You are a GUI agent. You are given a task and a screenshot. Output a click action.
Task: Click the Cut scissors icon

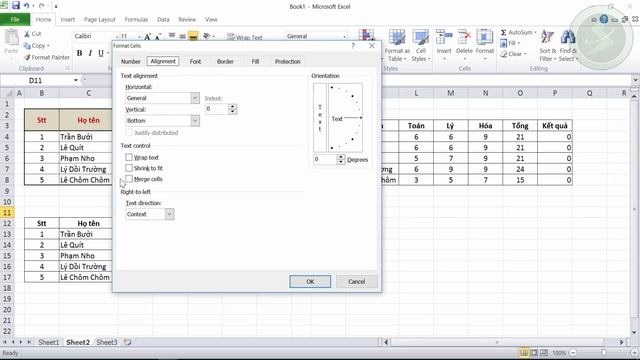pyautogui.click(x=27, y=34)
